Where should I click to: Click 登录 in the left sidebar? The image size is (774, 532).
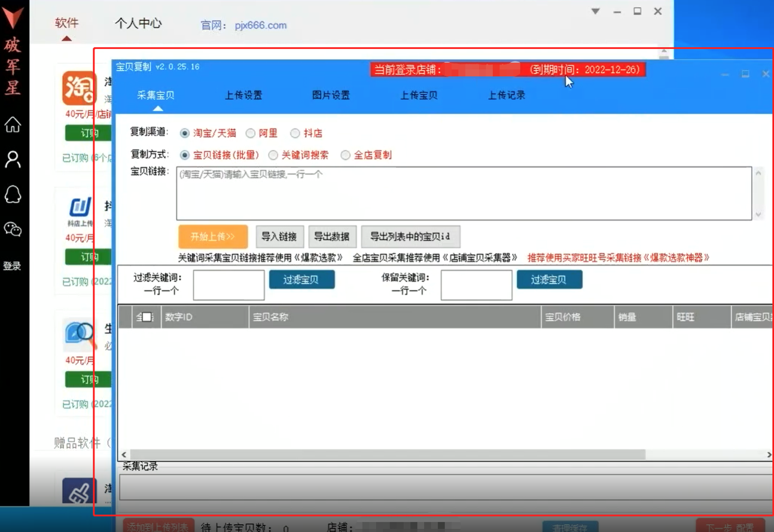(x=12, y=266)
